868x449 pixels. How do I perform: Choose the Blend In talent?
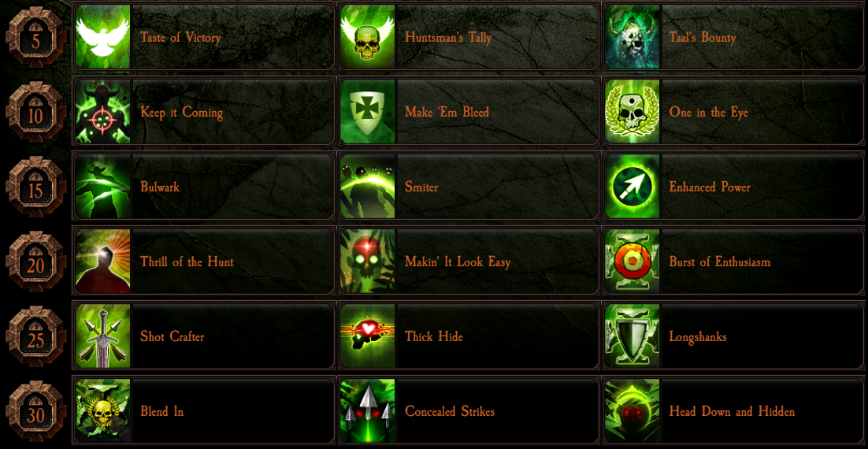click(203, 411)
